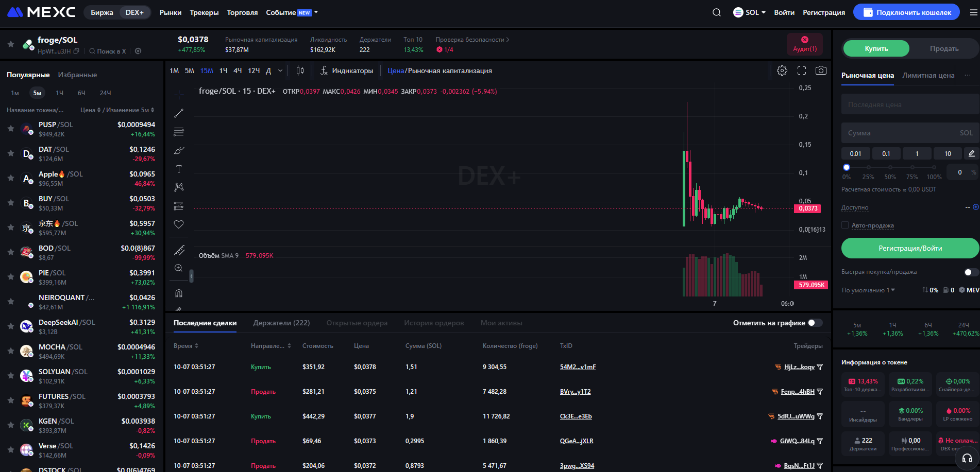The image size is (980, 472).
Task: Open the chart settings gear icon
Action: click(782, 71)
